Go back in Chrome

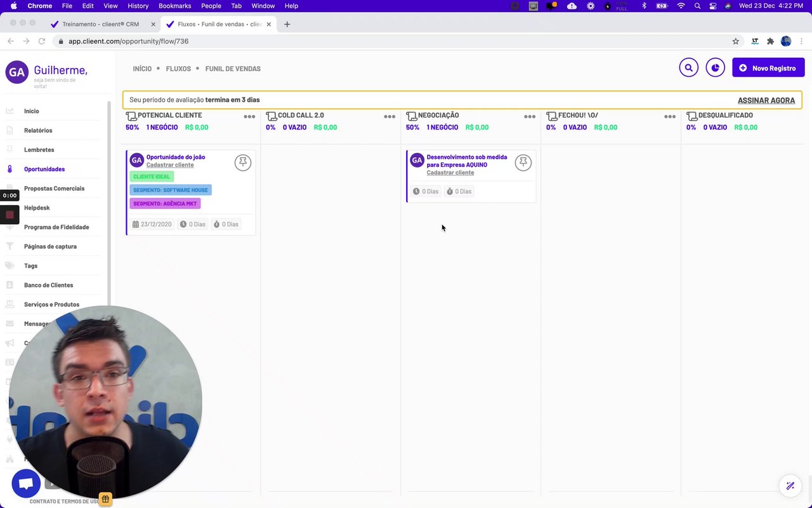tap(10, 41)
